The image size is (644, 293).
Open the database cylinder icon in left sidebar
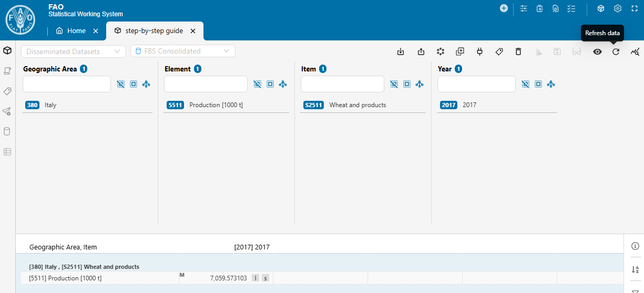click(x=7, y=131)
